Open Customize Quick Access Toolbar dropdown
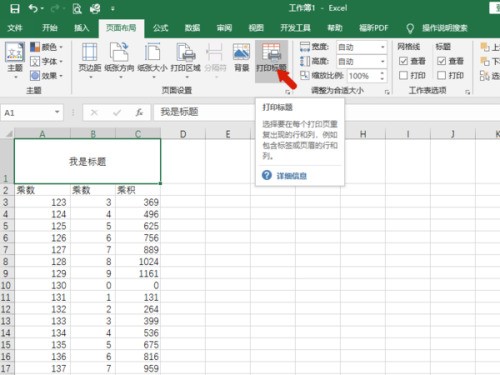The height and width of the screenshot is (375, 500). pos(113,9)
